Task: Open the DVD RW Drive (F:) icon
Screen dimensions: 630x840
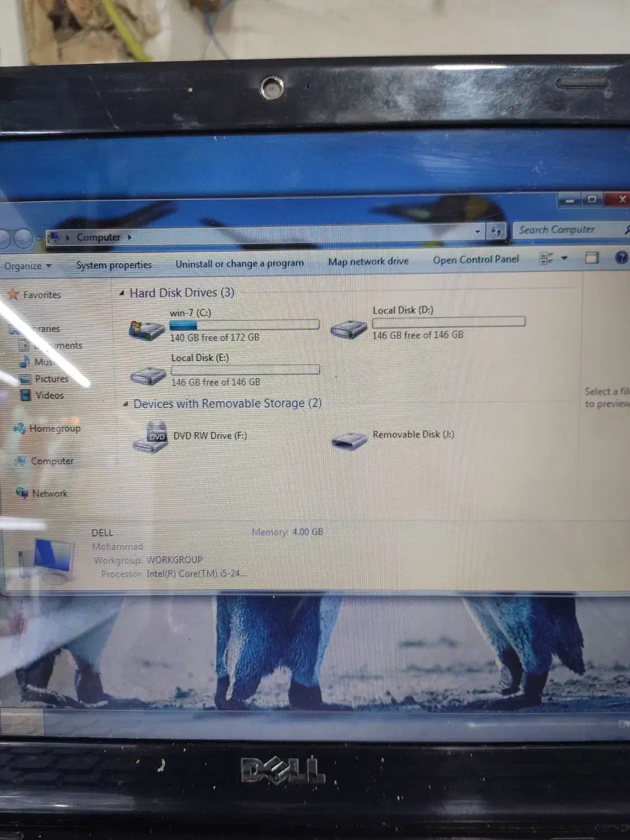Action: click(x=151, y=437)
